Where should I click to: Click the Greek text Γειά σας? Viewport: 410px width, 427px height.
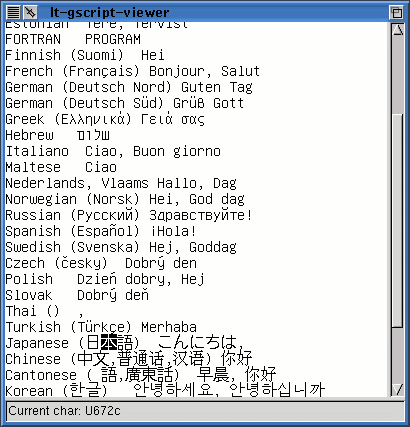click(x=173, y=119)
